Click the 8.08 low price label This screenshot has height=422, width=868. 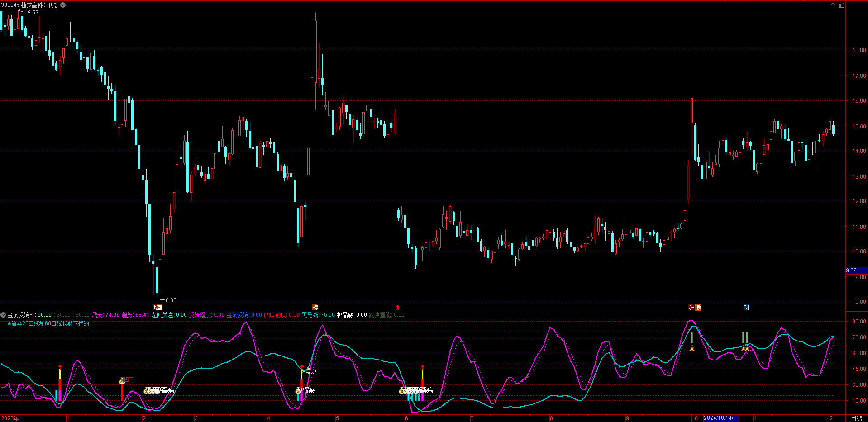click(171, 300)
